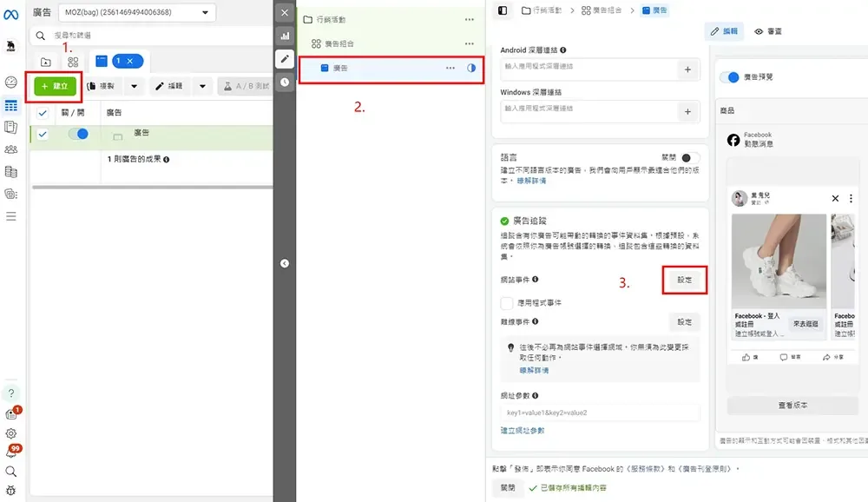Click 設定 button for 網站事件

pos(685,280)
